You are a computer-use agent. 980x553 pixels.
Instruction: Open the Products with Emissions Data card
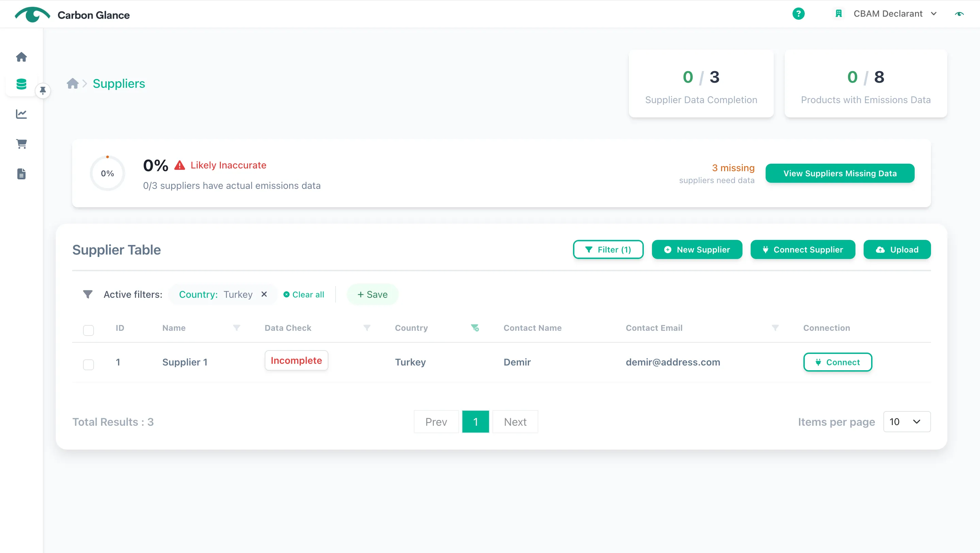pyautogui.click(x=865, y=84)
